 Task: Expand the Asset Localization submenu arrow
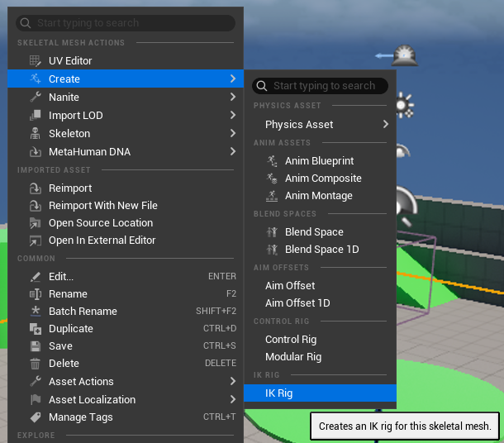233,399
